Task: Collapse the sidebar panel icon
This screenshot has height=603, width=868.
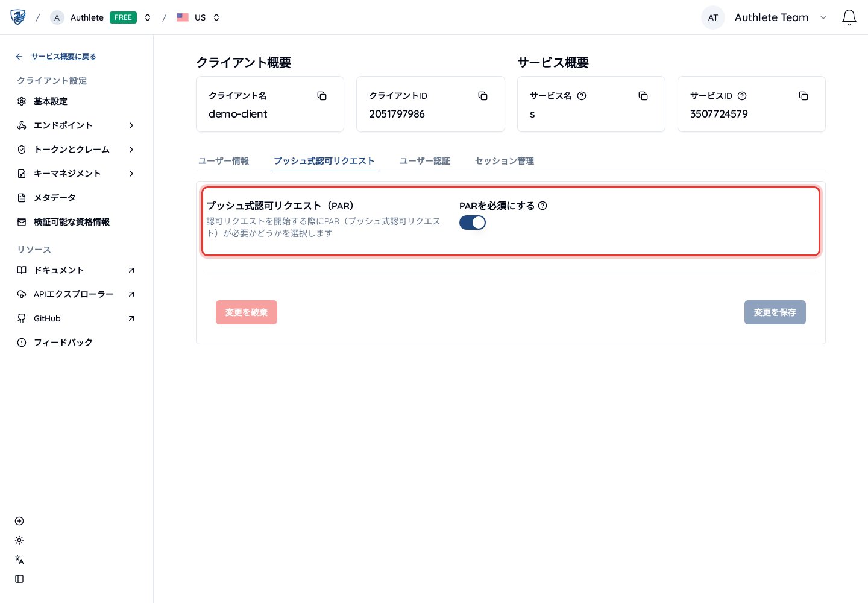Action: (19, 579)
